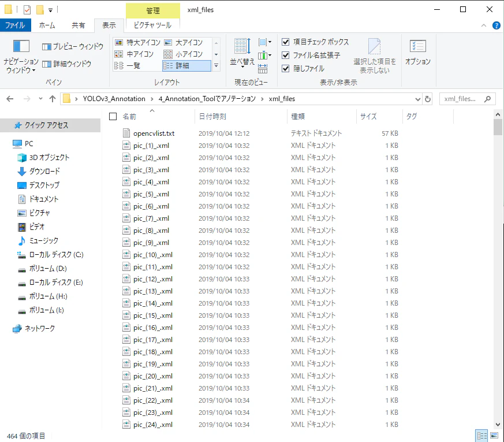Select file opencvlist.txt

[x=154, y=133]
